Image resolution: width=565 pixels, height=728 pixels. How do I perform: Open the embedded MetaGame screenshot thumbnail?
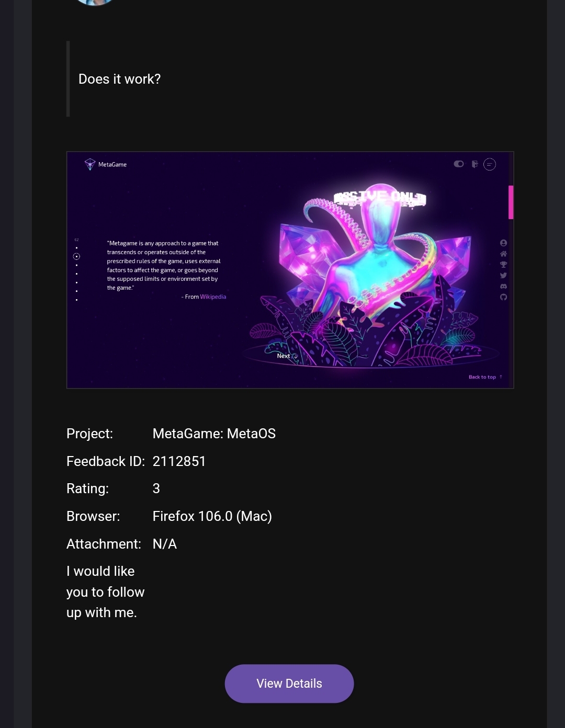coord(290,270)
